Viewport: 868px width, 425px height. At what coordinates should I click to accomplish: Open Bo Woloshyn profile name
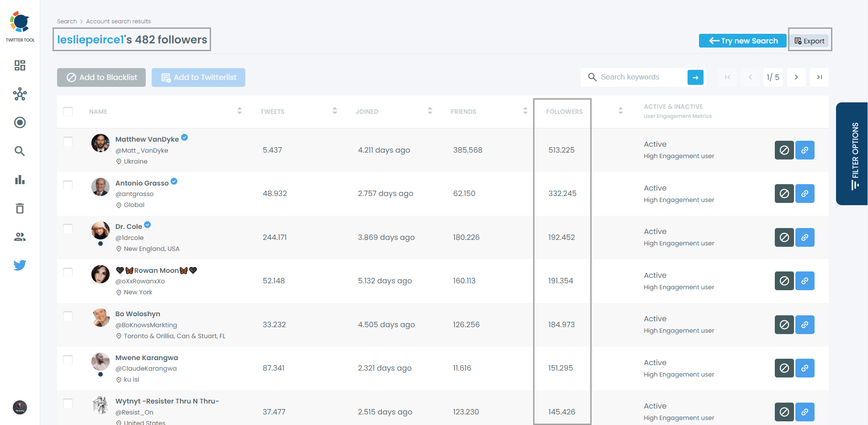pyautogui.click(x=138, y=314)
